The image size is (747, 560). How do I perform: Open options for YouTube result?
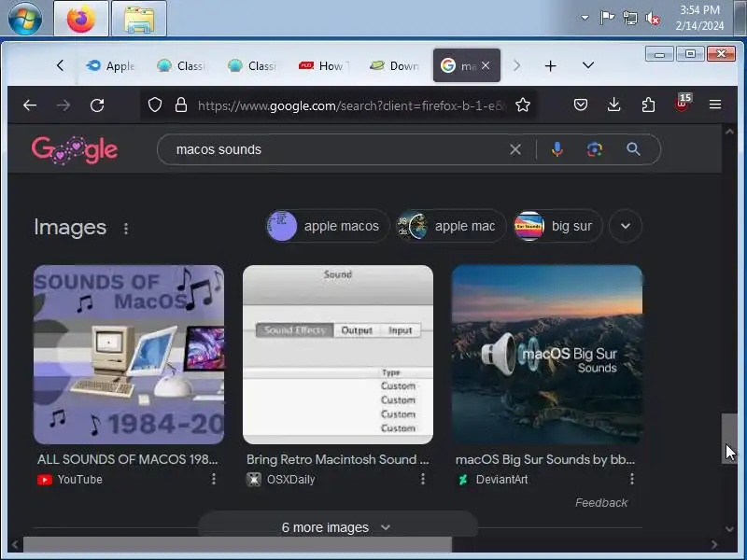214,479
